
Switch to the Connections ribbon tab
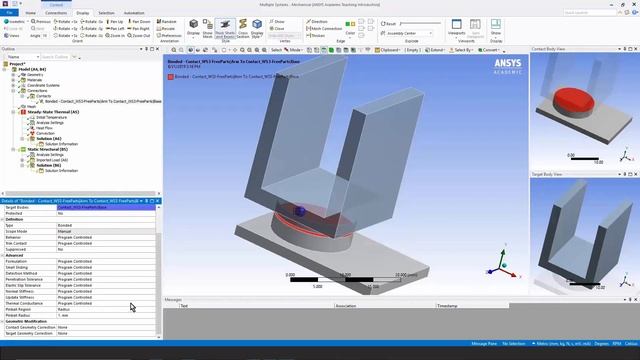(x=56, y=13)
